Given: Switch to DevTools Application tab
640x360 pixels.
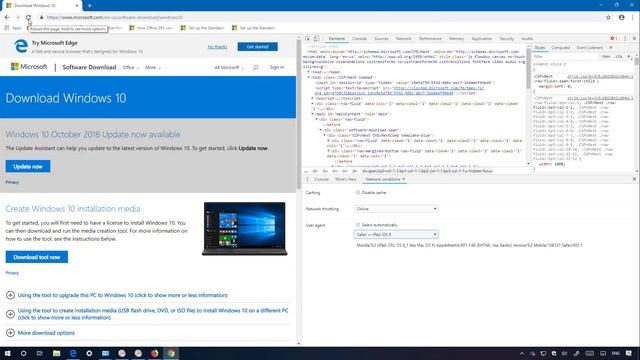Looking at the screenshot, I should coord(482,38).
